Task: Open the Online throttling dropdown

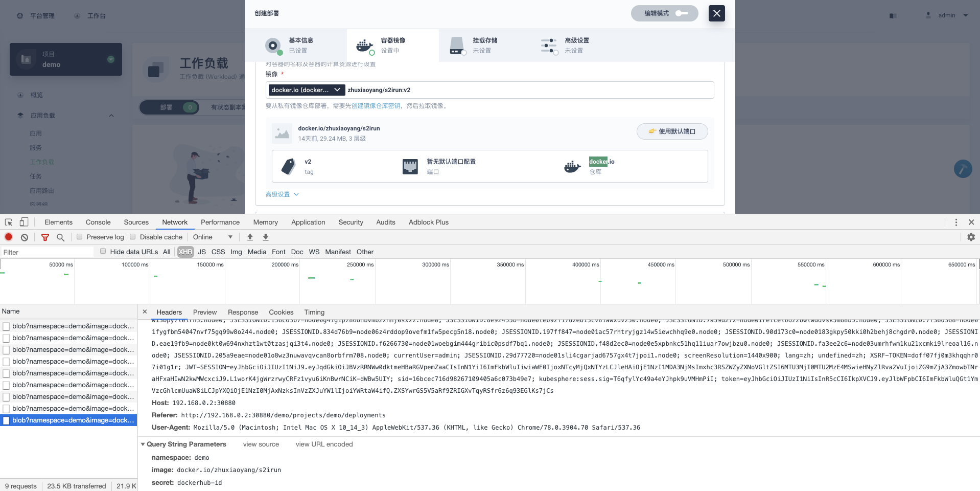Action: click(x=212, y=237)
